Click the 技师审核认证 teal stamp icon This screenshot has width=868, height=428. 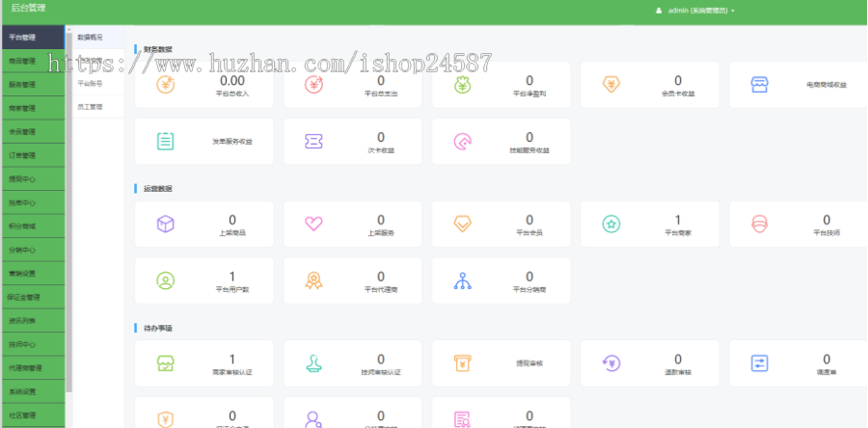pos(313,363)
